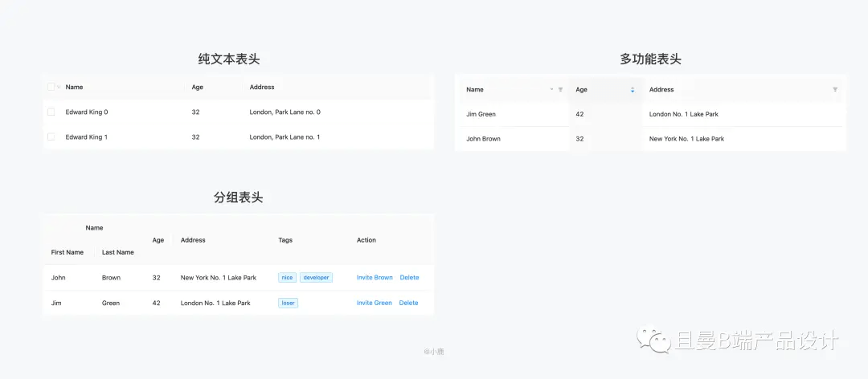Click 'New York No. 1 Lake Park' in grouped table

[x=219, y=278]
